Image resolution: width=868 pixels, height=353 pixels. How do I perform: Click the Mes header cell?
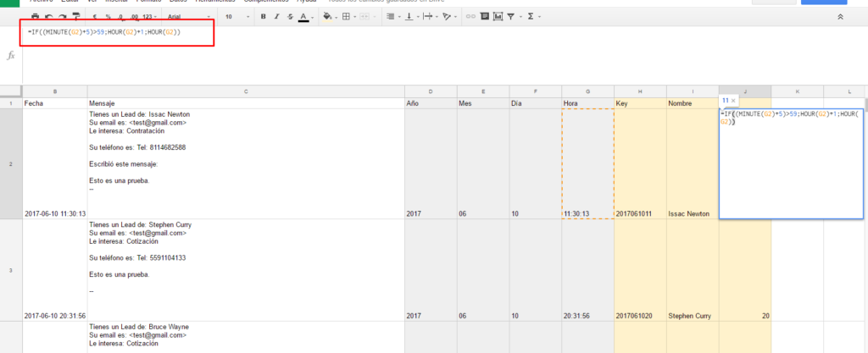482,102
